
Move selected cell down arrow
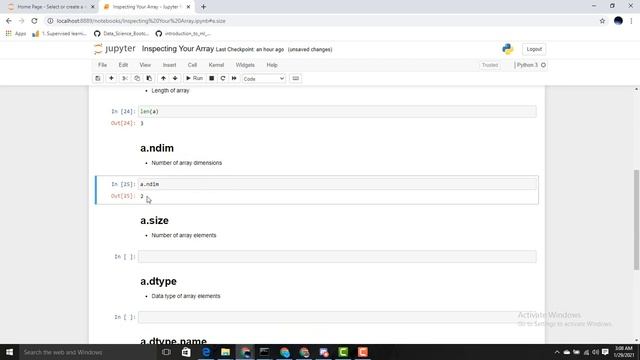tap(175, 78)
